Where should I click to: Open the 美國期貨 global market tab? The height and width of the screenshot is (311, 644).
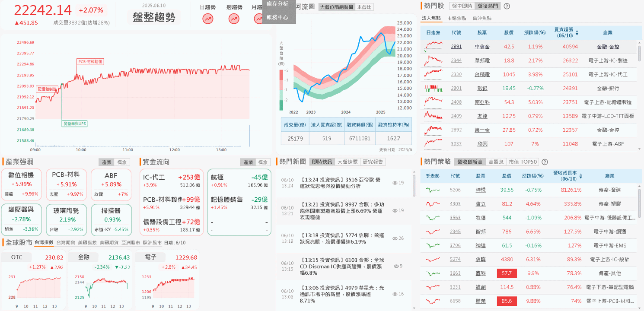tap(109, 243)
